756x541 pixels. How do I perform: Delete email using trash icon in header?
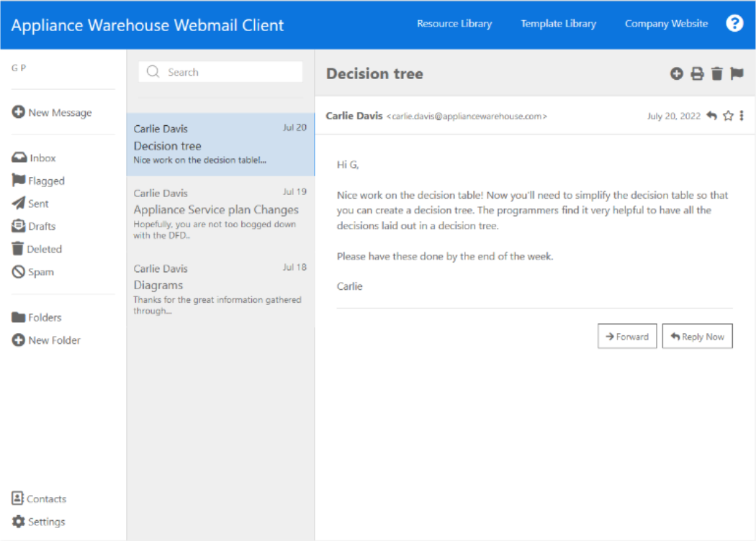click(717, 73)
